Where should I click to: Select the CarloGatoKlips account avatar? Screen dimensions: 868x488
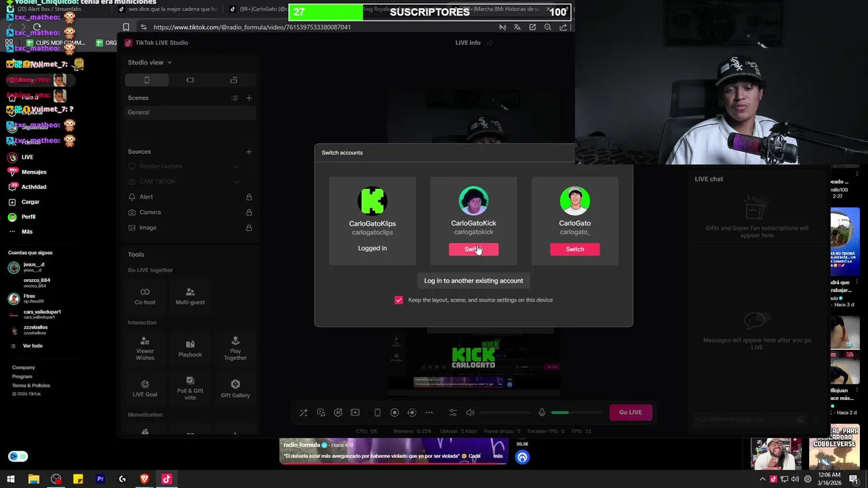[x=372, y=201]
